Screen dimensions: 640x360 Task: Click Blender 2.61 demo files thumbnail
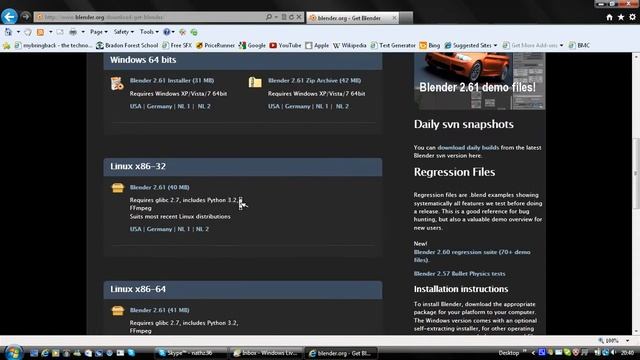coord(480,81)
